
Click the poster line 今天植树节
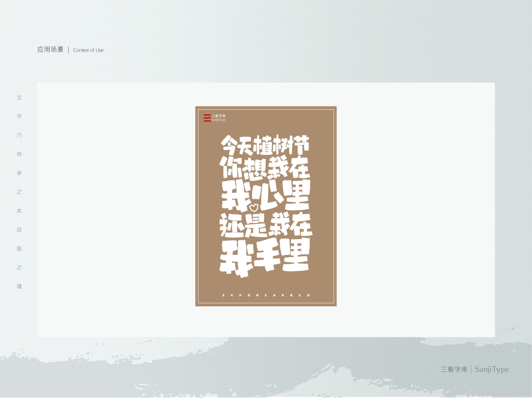(265, 145)
